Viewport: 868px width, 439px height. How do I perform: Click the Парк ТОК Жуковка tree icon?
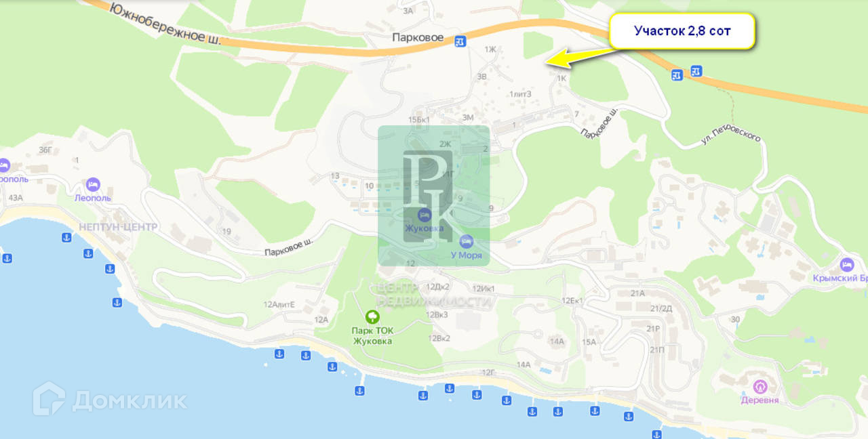pos(372,316)
